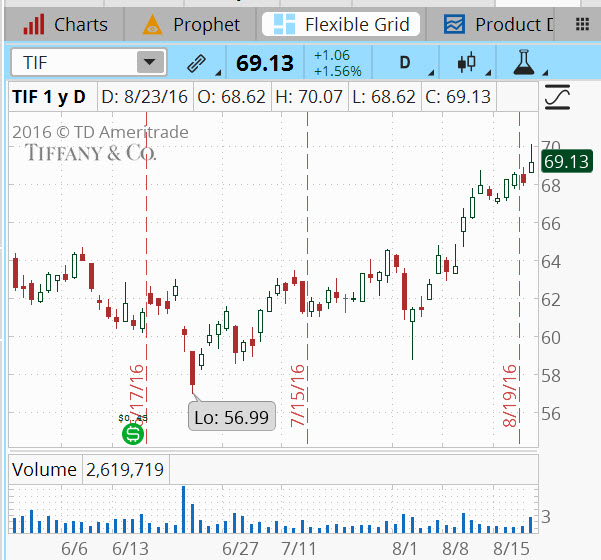601x560 pixels.
Task: Click the D: 8/23/16 date readout
Action: 145,97
